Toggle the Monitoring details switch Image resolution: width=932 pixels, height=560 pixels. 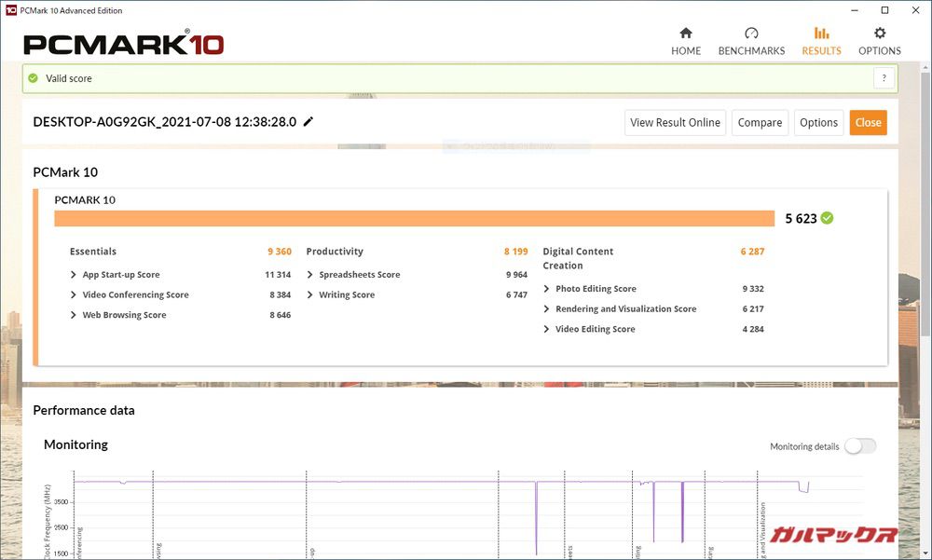pyautogui.click(x=859, y=446)
